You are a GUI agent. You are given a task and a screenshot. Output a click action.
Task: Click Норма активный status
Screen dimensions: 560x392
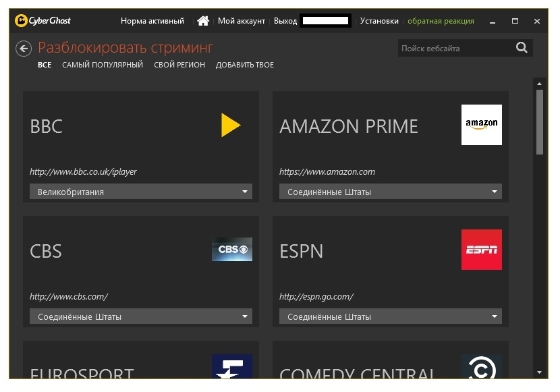(152, 21)
